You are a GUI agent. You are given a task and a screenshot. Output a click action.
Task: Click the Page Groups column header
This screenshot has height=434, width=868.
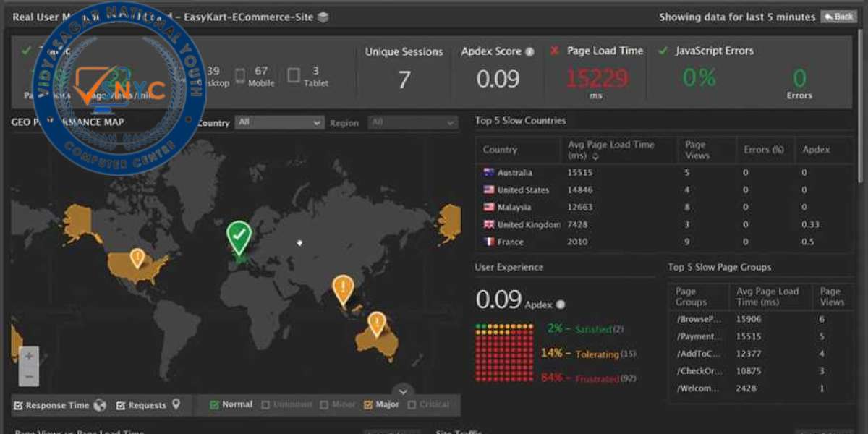click(x=691, y=297)
